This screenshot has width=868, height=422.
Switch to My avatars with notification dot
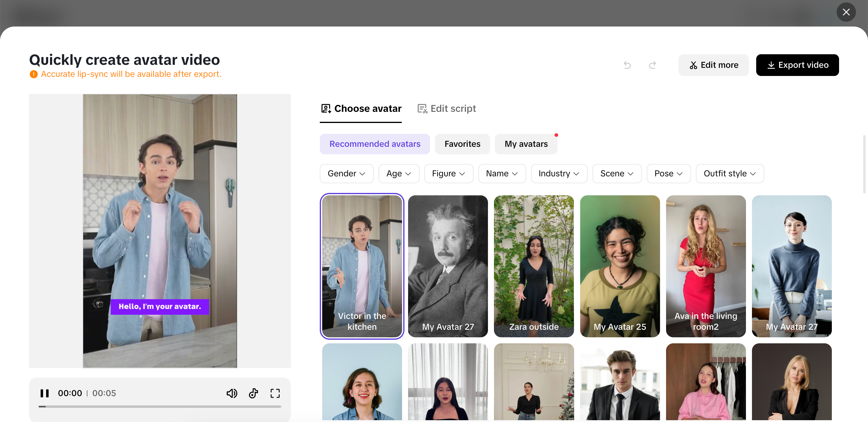(x=526, y=144)
